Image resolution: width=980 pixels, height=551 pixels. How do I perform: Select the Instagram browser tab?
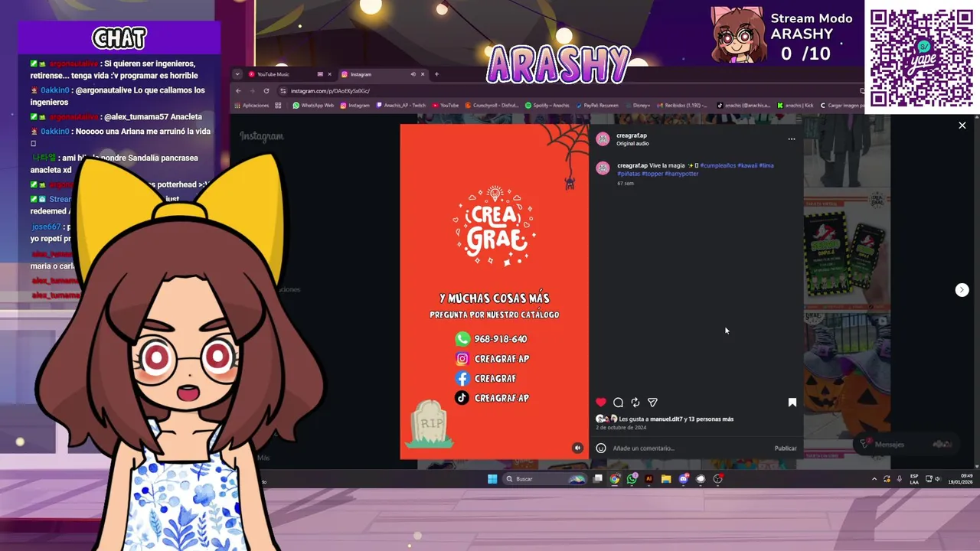[x=375, y=74]
